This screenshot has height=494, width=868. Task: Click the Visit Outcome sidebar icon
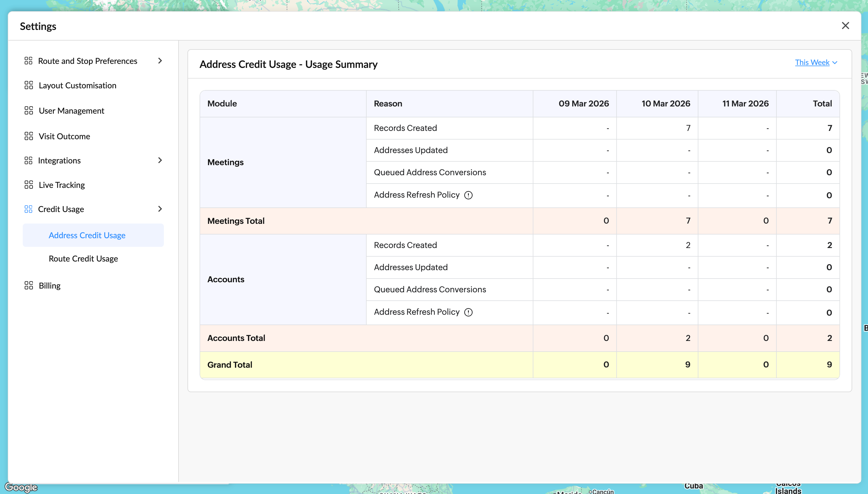tap(29, 136)
